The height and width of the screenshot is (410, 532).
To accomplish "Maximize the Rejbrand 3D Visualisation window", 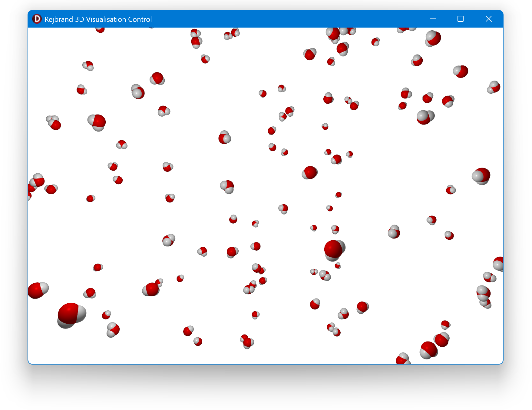I will tap(460, 19).
